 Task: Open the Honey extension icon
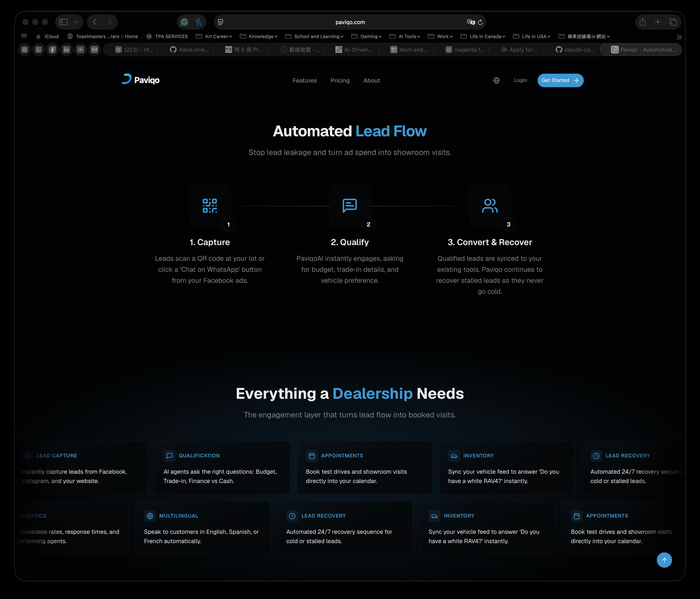[199, 22]
